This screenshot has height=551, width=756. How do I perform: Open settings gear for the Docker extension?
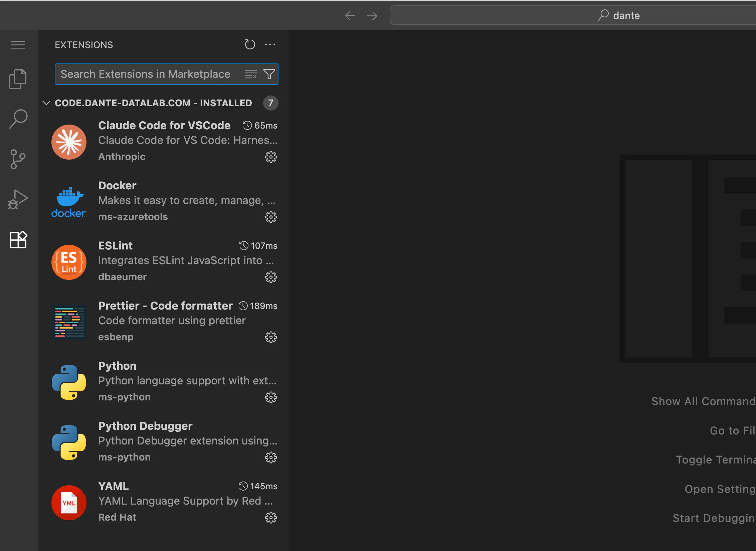pyautogui.click(x=271, y=217)
